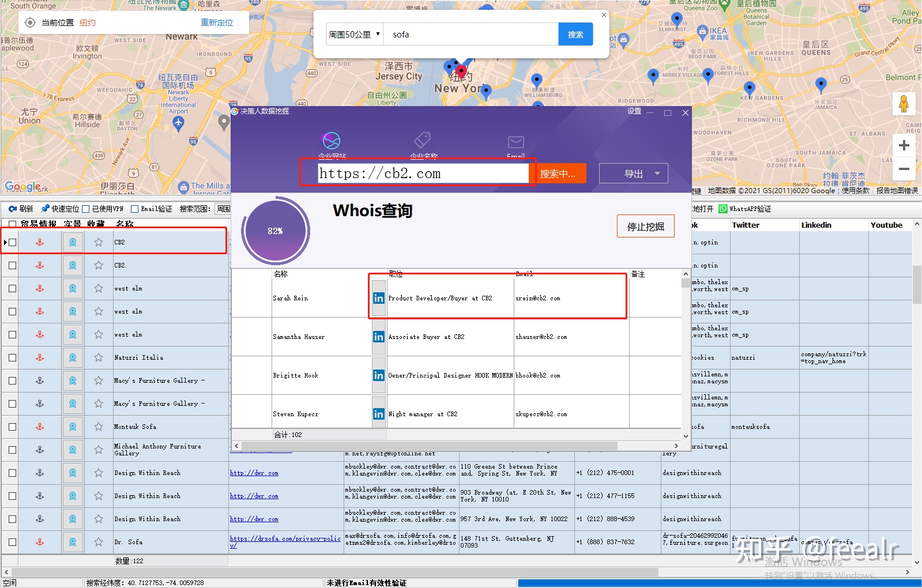Open the 搜索范围 scope combo box
This screenshot has width=922, height=588.
[x=223, y=209]
